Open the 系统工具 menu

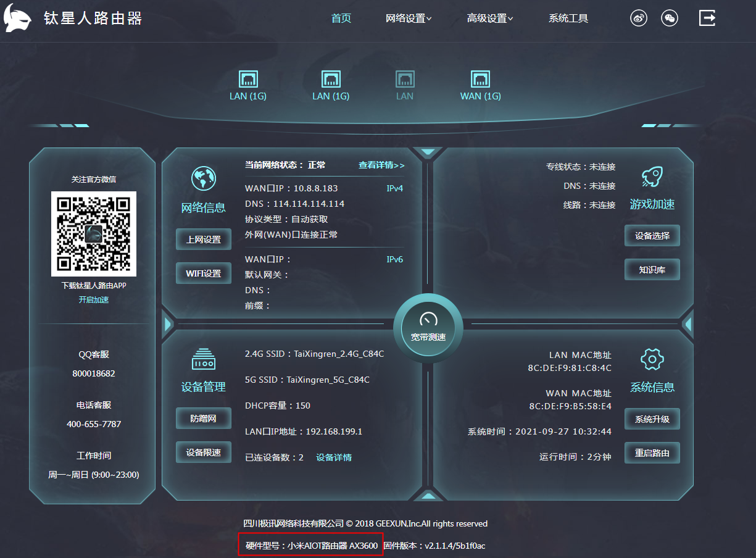568,18
